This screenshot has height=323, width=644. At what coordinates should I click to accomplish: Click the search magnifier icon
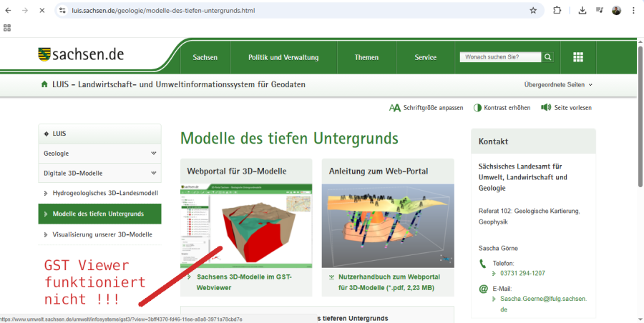pos(548,57)
